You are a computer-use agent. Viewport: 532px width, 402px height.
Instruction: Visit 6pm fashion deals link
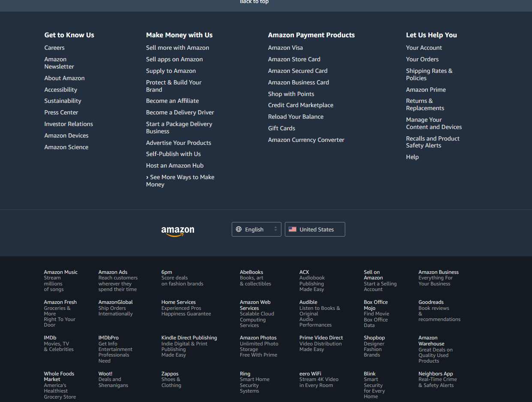tap(182, 278)
